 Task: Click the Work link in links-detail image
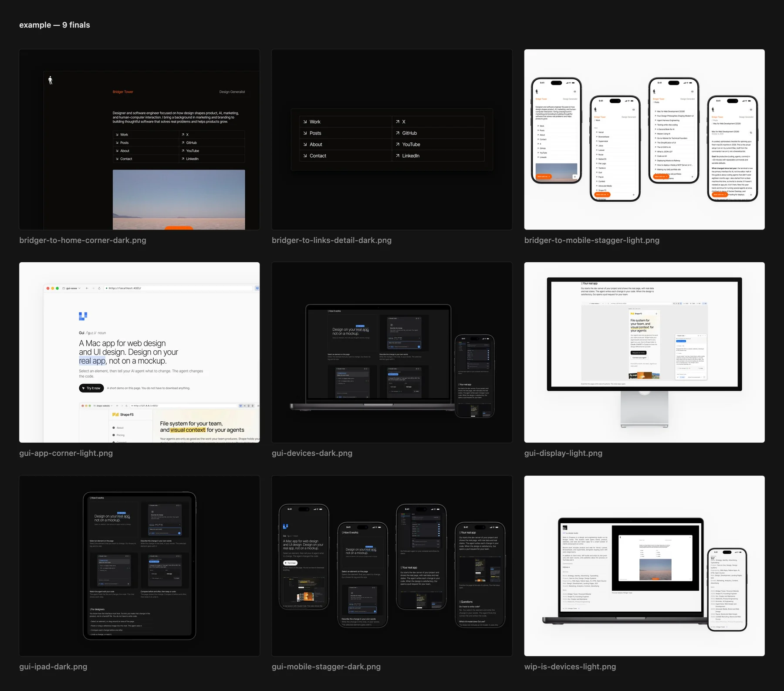coord(345,122)
